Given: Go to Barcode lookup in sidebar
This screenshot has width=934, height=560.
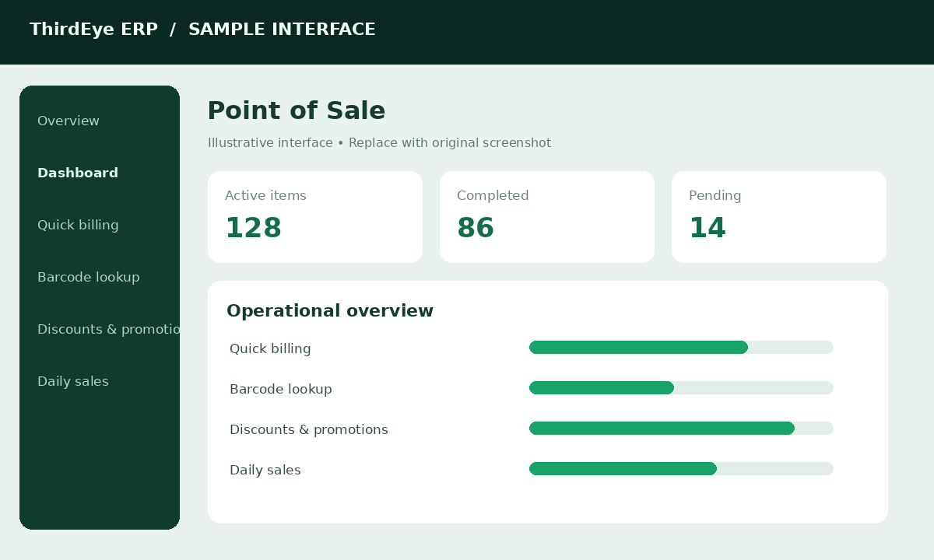Looking at the screenshot, I should point(89,278).
